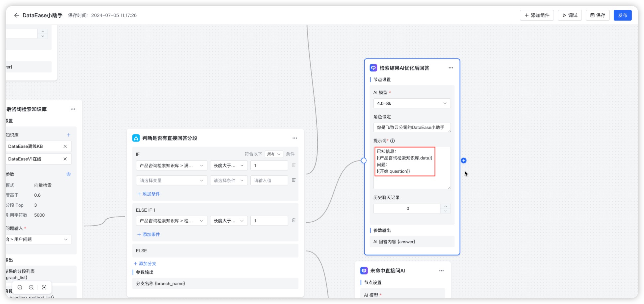Open the 所有 condition match dropdown
This screenshot has height=304, width=644.
(274, 154)
